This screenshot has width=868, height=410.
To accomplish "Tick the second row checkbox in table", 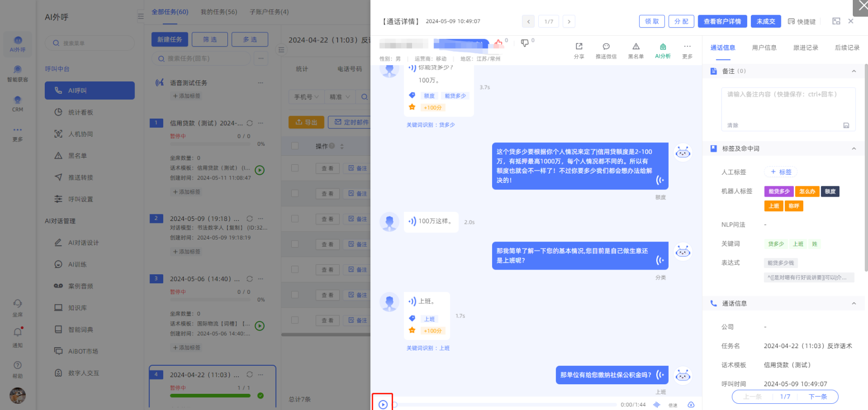I will [x=295, y=193].
